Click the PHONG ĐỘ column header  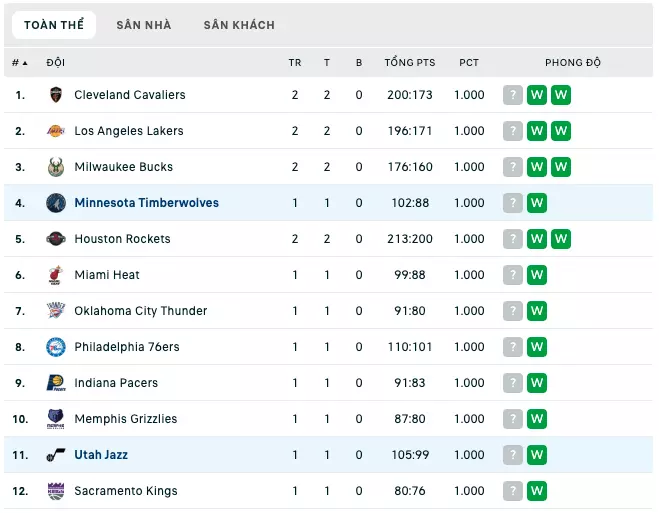(573, 63)
